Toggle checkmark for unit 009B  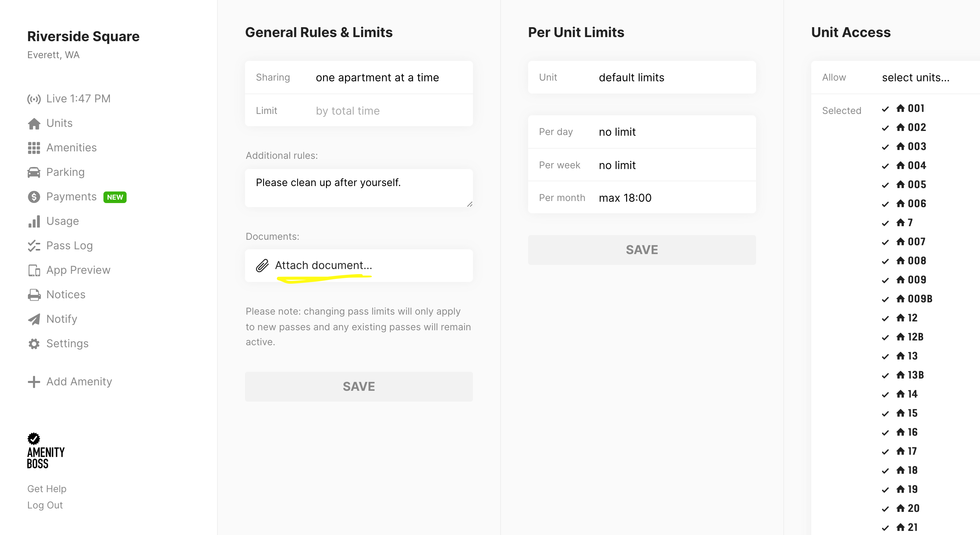click(x=885, y=299)
